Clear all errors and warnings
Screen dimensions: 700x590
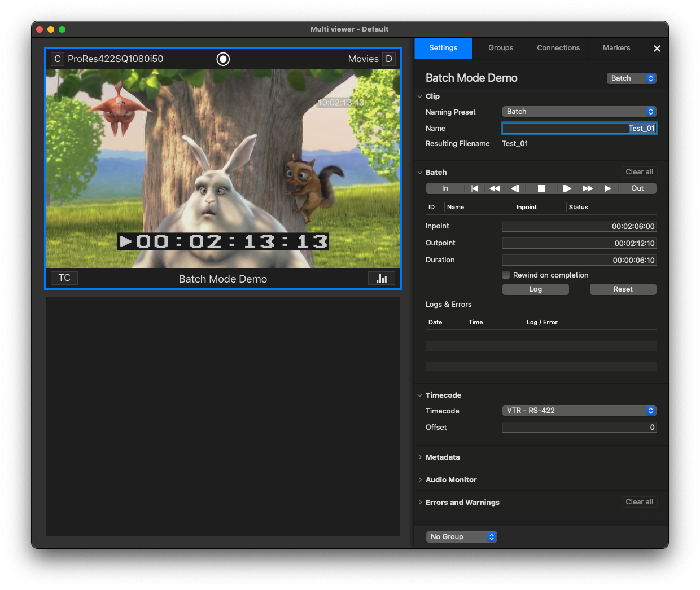click(x=639, y=502)
